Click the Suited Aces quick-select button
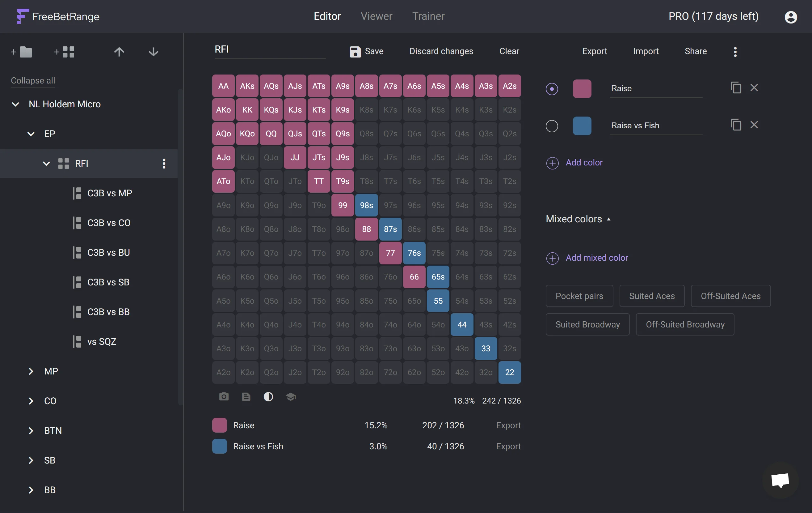812x513 pixels. pos(650,296)
